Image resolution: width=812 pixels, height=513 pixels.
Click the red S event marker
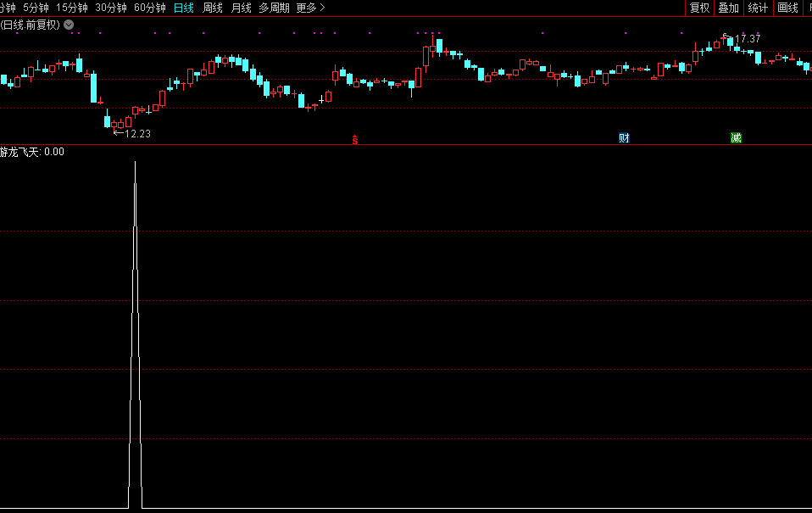[x=355, y=139]
